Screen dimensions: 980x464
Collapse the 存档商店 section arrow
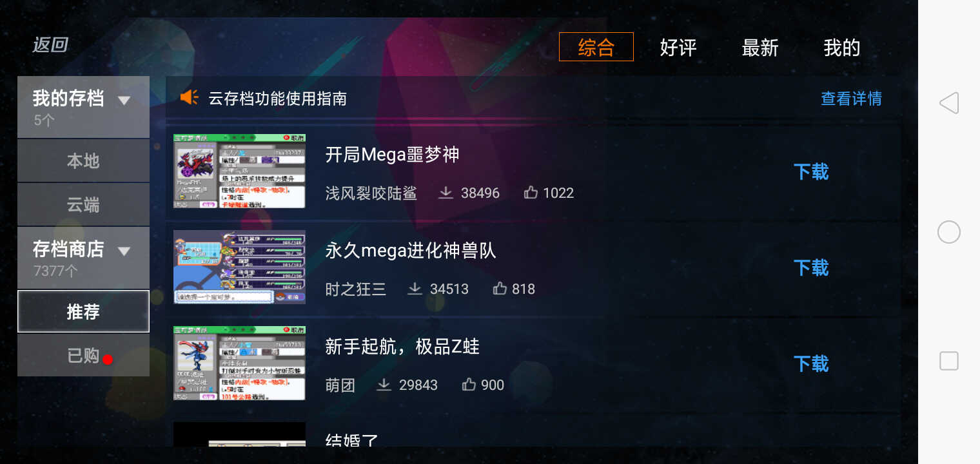124,251
